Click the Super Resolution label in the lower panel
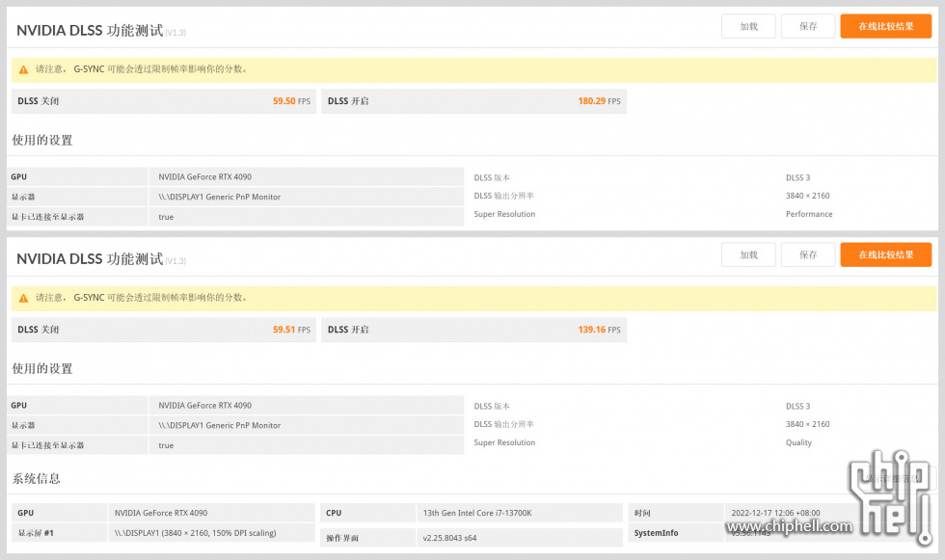Image resolution: width=945 pixels, height=560 pixels. tap(504, 442)
